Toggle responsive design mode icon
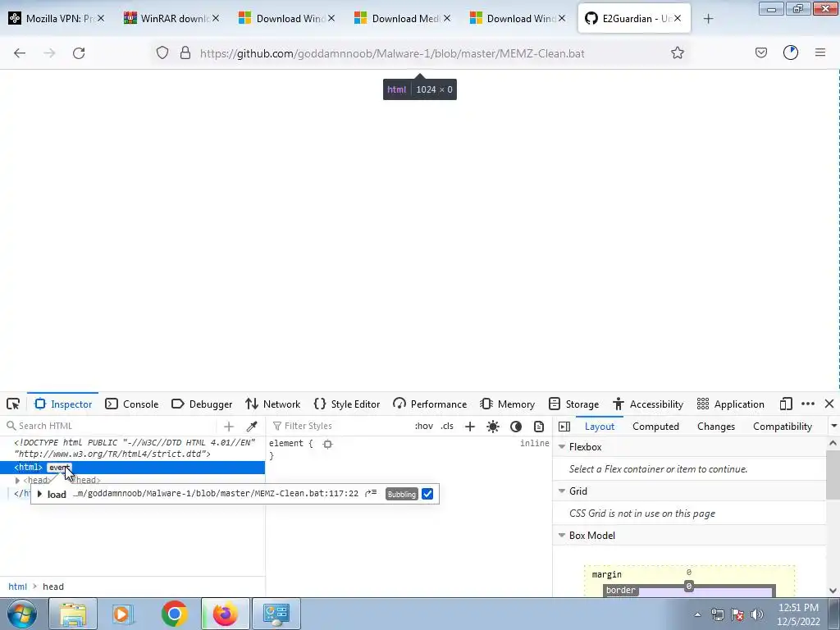Viewport: 840px width, 630px height. [x=786, y=404]
